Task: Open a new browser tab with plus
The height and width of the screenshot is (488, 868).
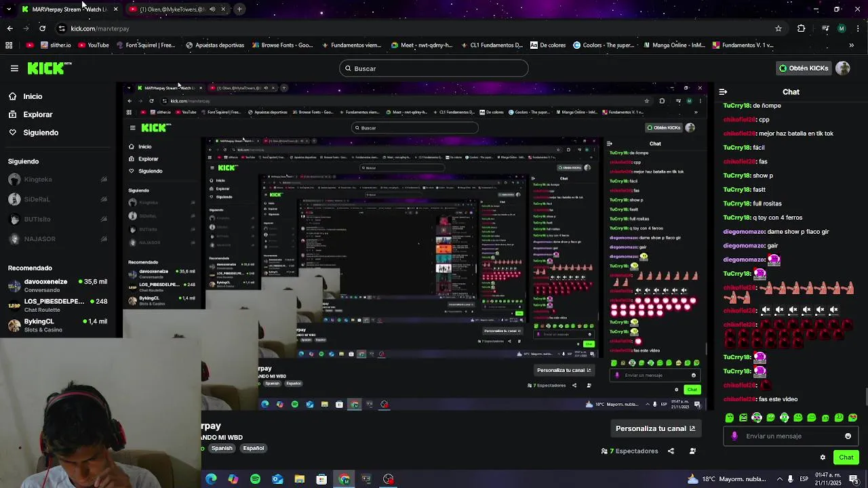Action: (x=239, y=9)
